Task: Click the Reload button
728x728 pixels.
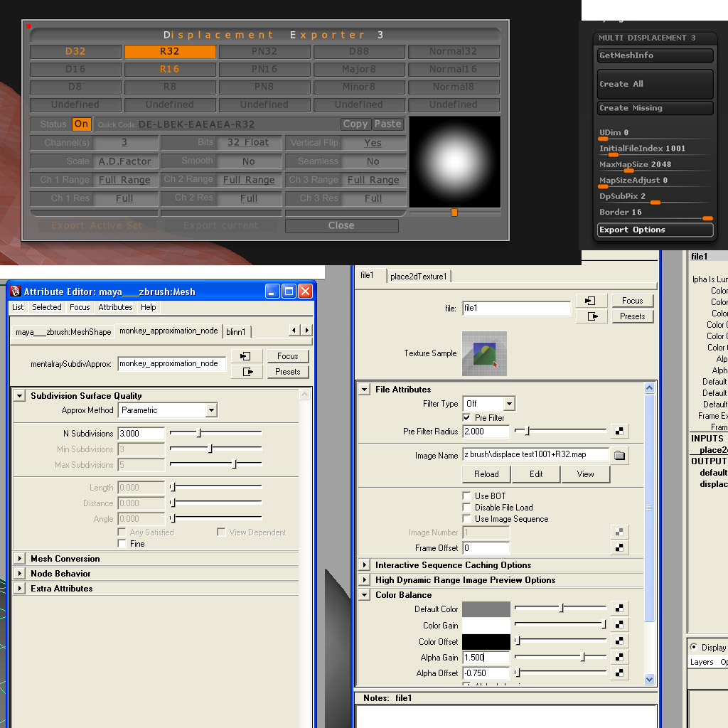Action: point(486,474)
